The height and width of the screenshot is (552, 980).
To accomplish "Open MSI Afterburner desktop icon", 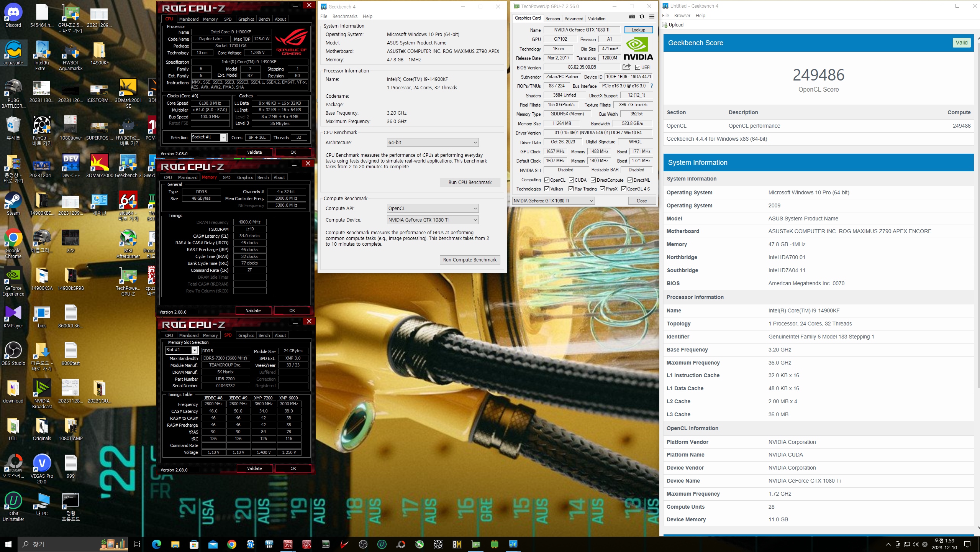I will tap(128, 244).
